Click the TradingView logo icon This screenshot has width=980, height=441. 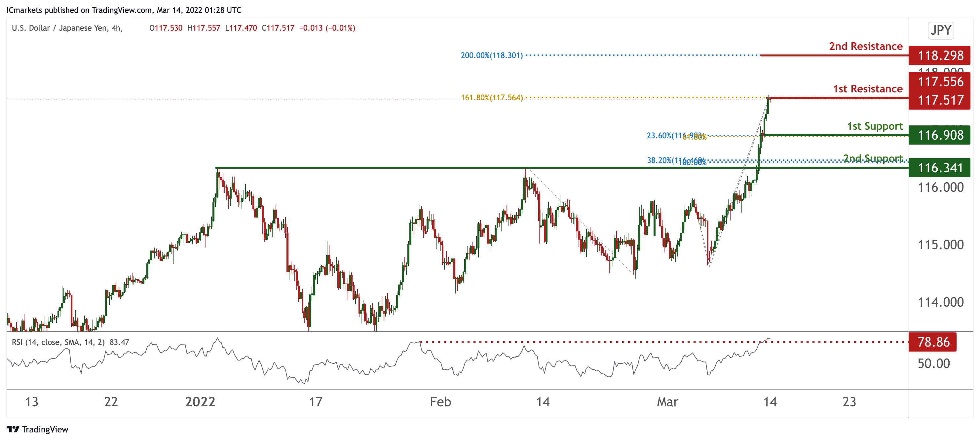pyautogui.click(x=13, y=429)
